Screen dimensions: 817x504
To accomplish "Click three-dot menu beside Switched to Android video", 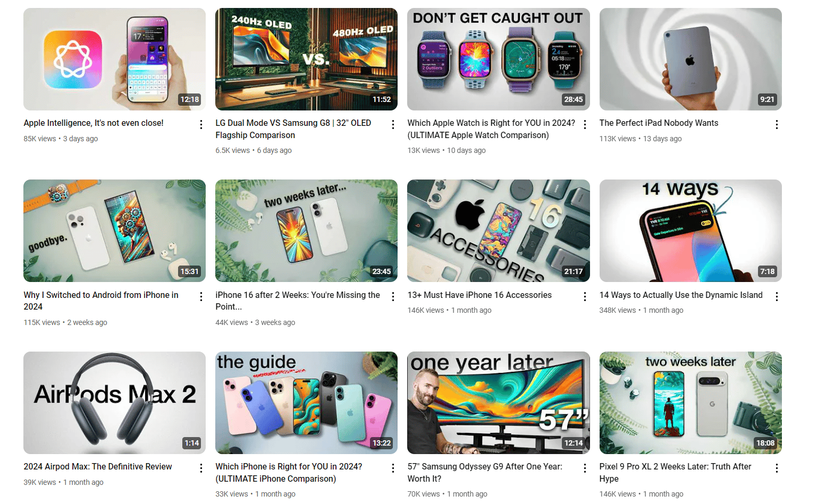I will point(201,297).
